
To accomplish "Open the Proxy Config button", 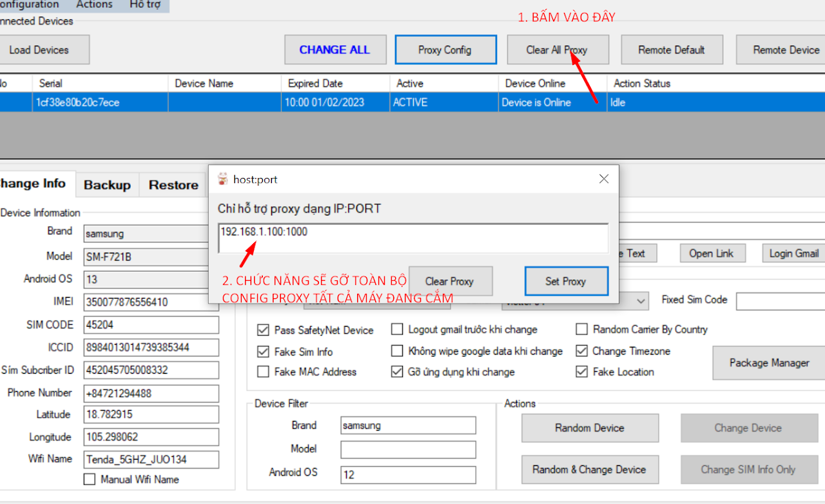I will tap(445, 50).
